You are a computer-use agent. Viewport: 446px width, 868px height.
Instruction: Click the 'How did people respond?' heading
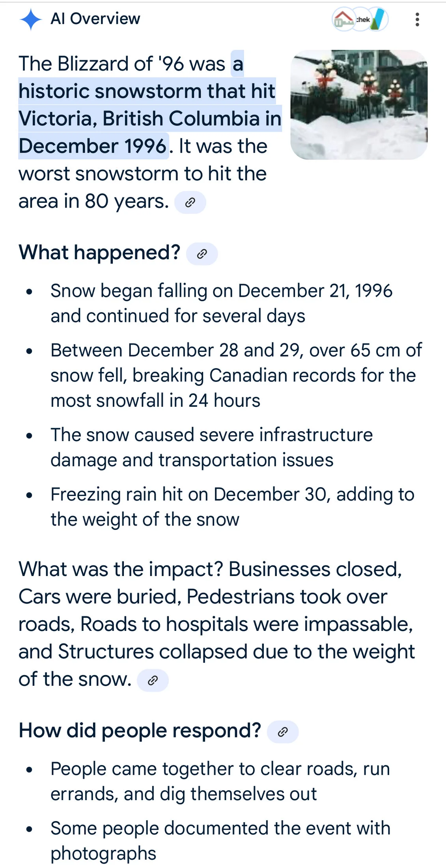click(x=140, y=730)
